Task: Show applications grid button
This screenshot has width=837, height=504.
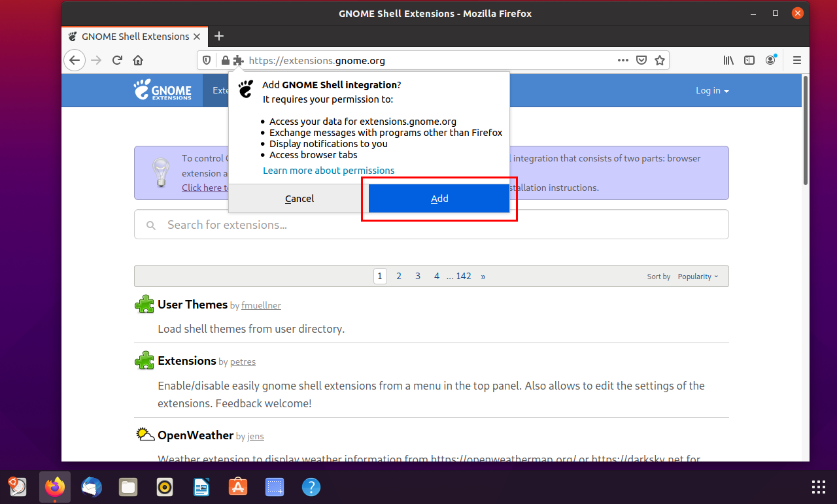Action: [x=818, y=487]
